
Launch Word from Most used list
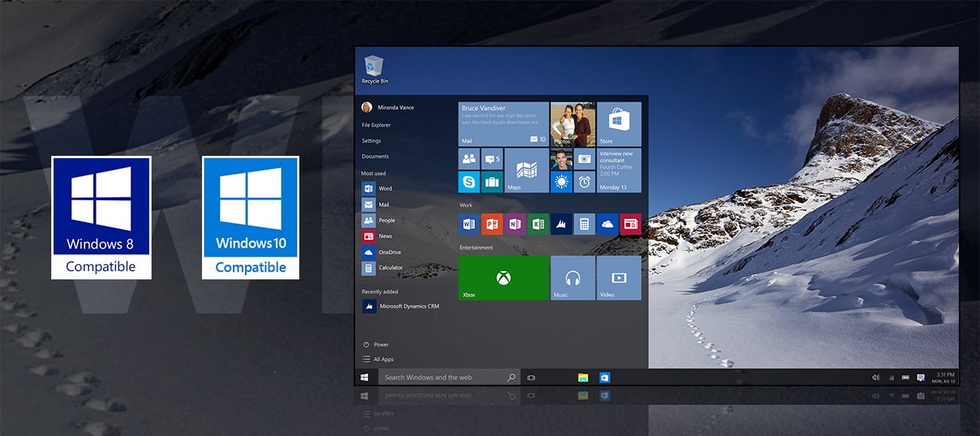(x=377, y=188)
